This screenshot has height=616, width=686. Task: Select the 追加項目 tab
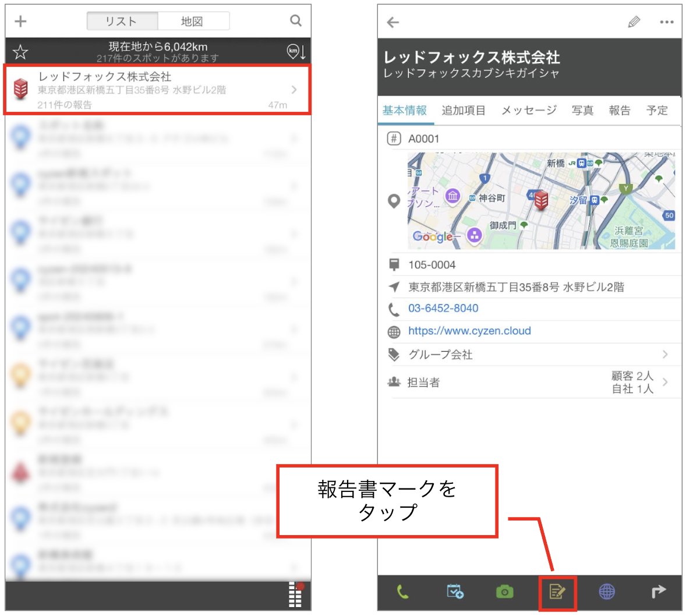click(x=464, y=110)
